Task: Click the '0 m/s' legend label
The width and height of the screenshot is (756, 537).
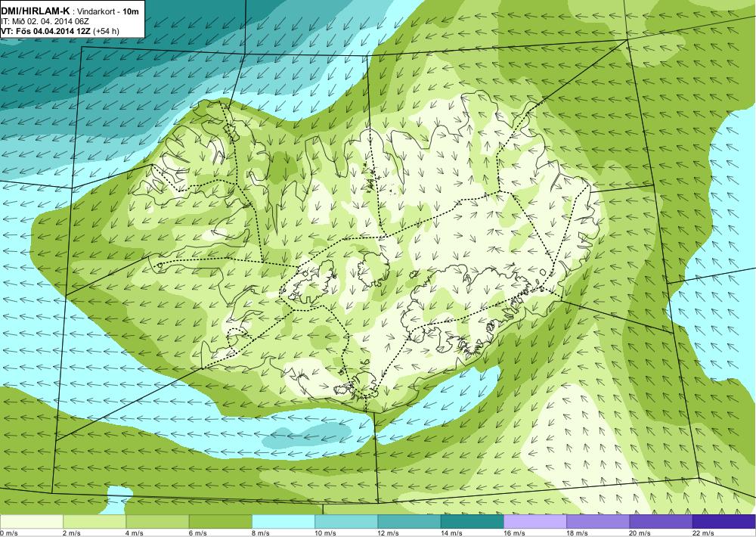Action: click(x=9, y=533)
